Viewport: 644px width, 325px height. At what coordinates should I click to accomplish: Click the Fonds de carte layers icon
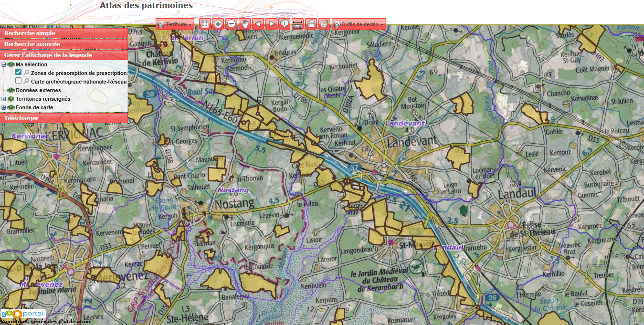click(x=11, y=107)
